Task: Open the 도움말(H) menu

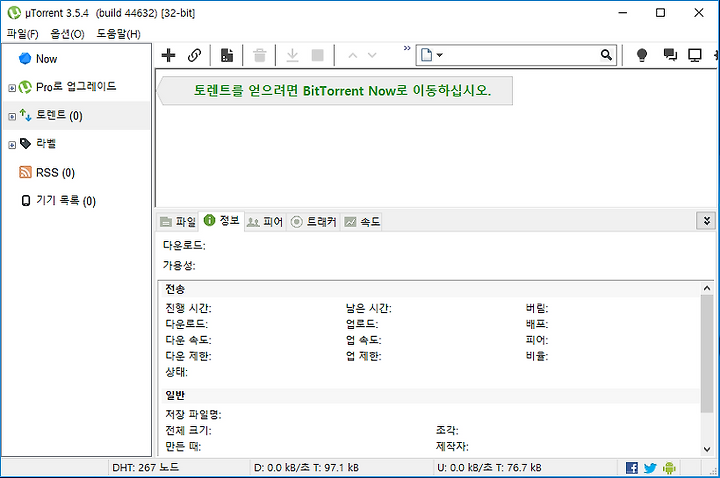Action: click(x=118, y=34)
